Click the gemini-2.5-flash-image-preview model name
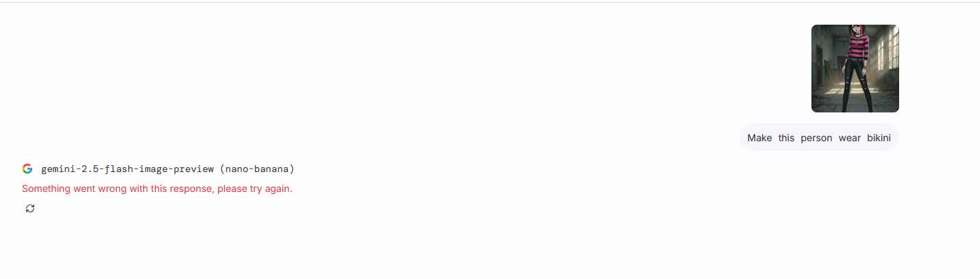 tap(127, 169)
